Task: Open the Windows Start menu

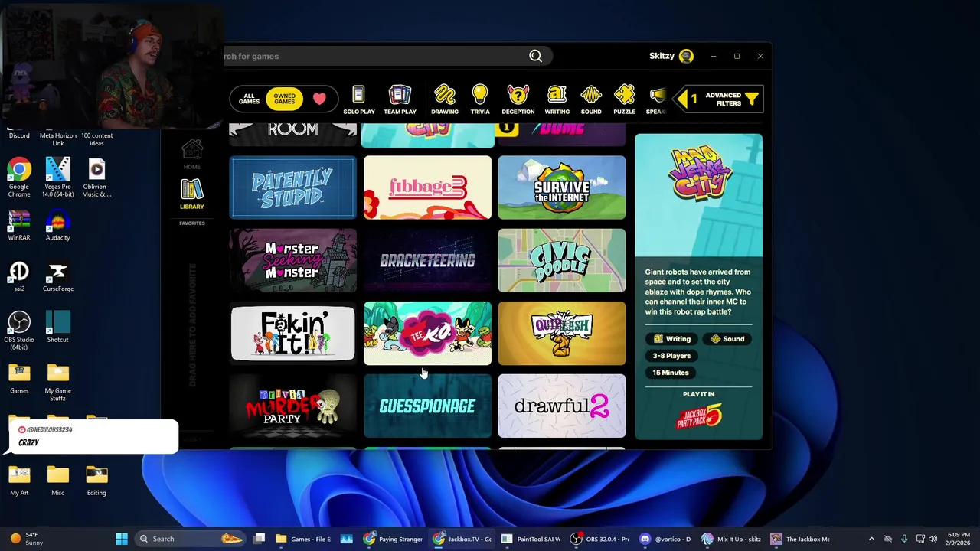Action: (122, 539)
